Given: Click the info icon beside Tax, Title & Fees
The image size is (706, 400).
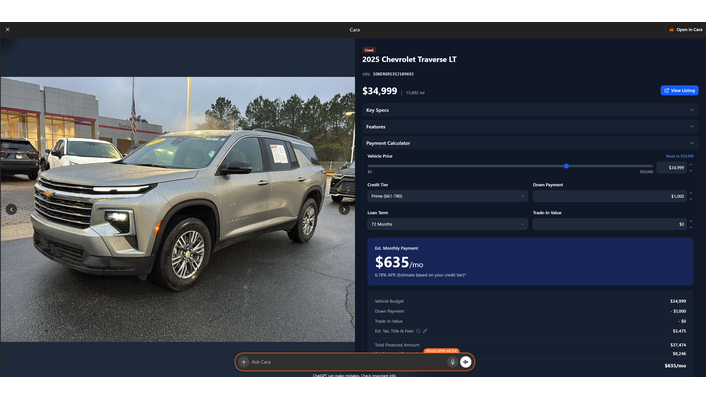Looking at the screenshot, I should pos(418,331).
